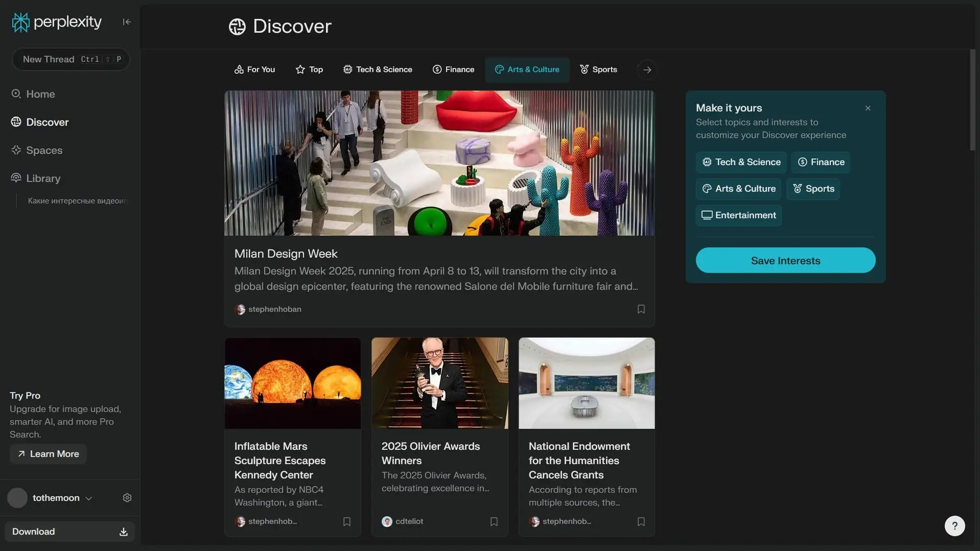980x551 pixels.
Task: Open the help question mark button
Action: point(954,525)
